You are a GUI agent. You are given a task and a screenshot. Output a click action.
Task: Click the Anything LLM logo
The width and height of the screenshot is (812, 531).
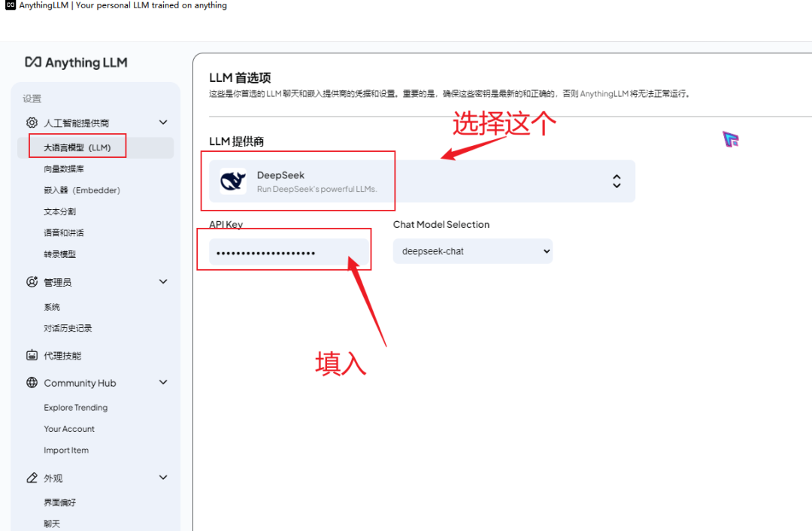pos(76,62)
